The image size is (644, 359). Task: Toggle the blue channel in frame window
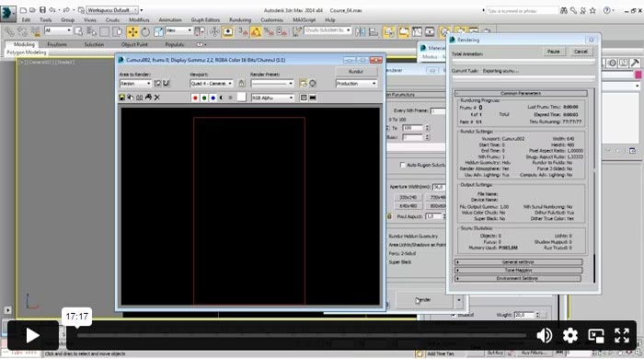[213, 98]
